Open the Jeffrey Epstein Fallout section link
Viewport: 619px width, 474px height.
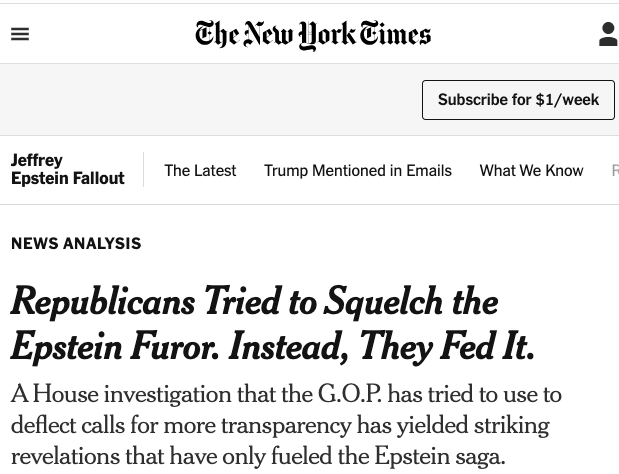click(x=67, y=169)
